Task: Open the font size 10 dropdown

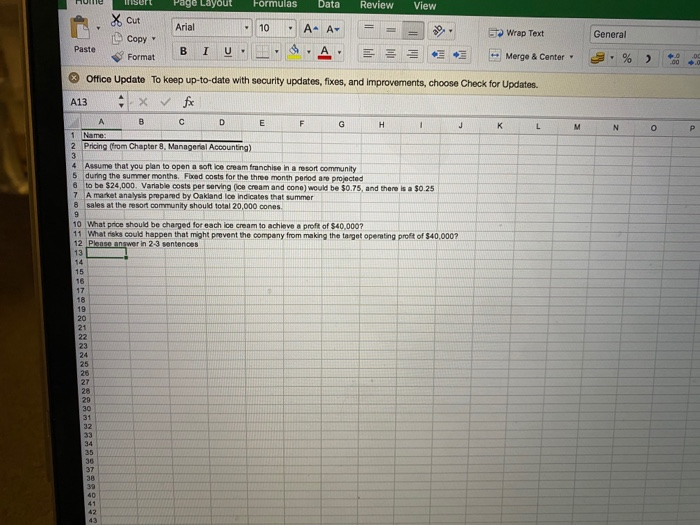Action: tap(290, 29)
